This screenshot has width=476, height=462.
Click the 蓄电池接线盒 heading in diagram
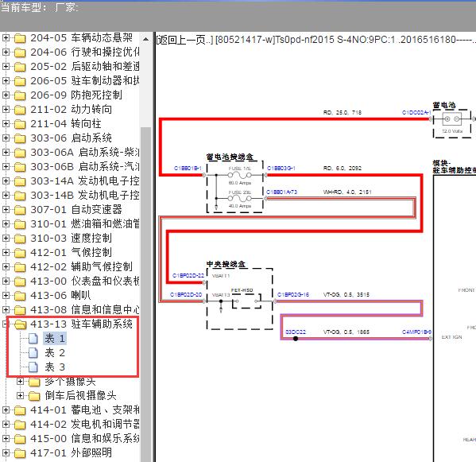(230, 157)
